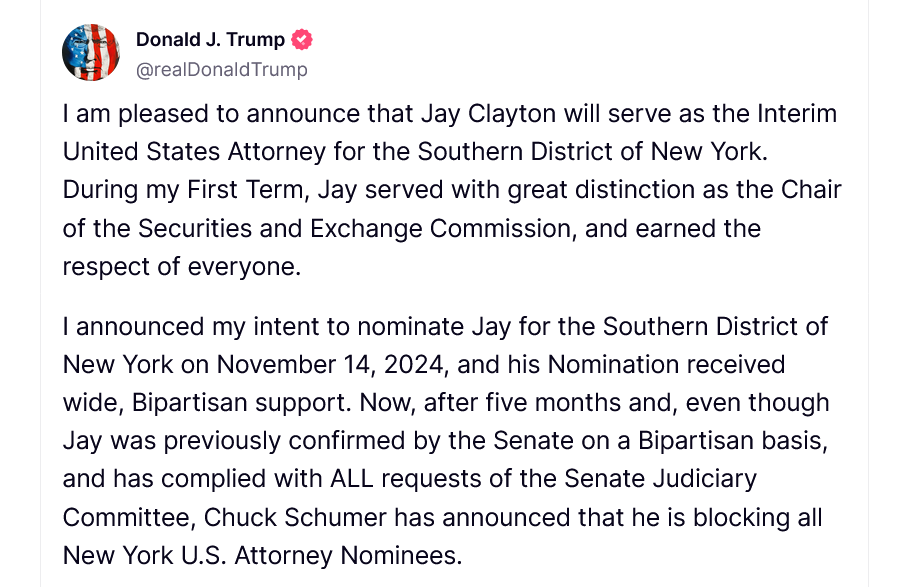Click the verified checkmark badge
This screenshot has width=909, height=587.
point(302,40)
